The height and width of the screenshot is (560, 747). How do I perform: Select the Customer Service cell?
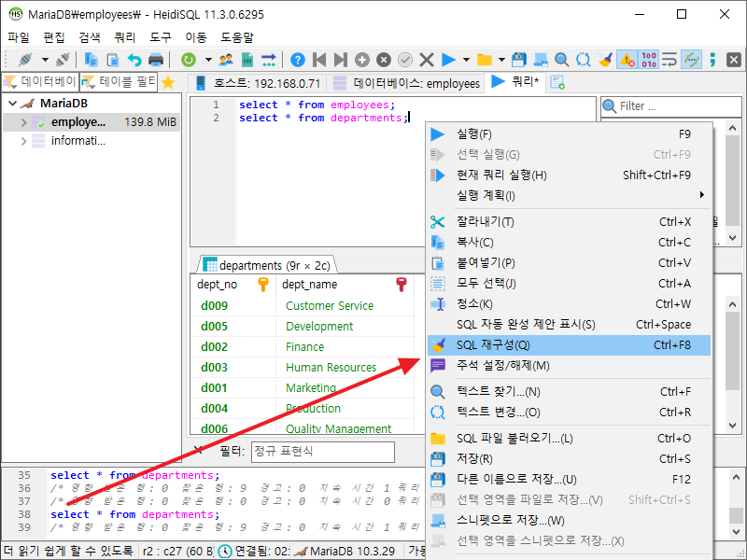[345, 306]
